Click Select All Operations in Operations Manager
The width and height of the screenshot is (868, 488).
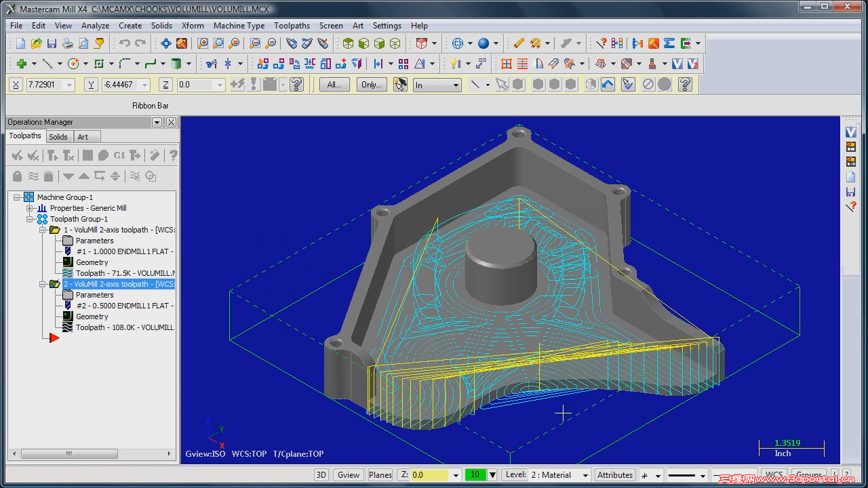(18, 156)
